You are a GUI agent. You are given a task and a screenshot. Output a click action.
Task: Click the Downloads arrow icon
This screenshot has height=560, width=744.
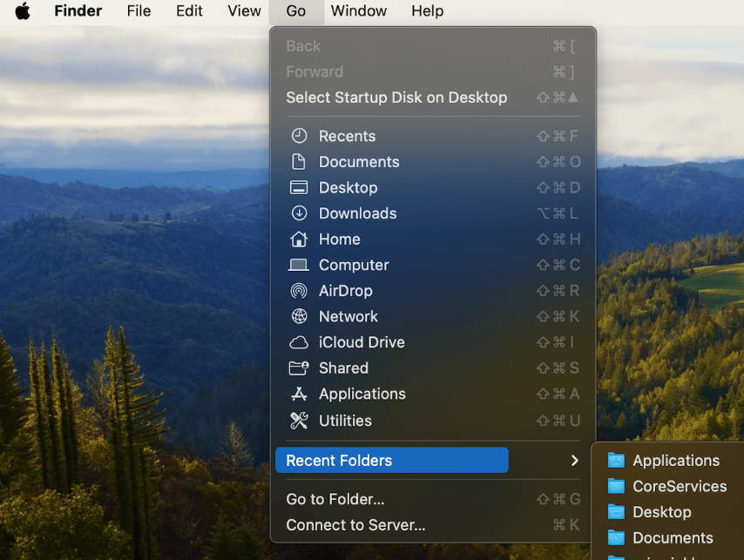299,213
